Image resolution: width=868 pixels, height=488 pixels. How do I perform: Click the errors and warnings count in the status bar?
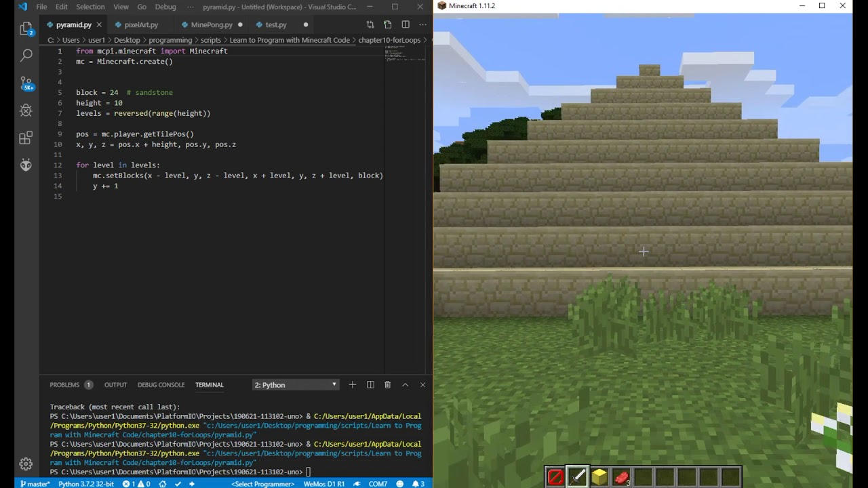(136, 484)
